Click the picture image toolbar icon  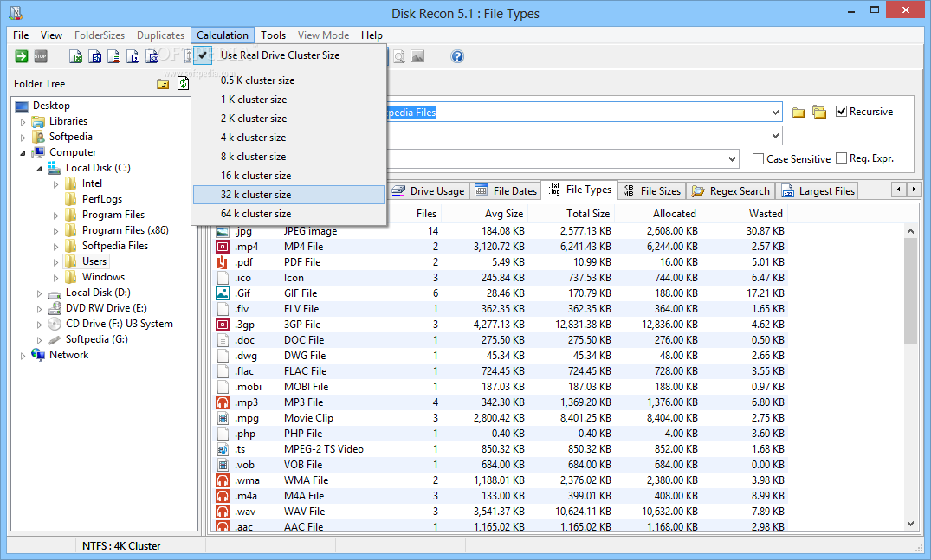[x=418, y=56]
